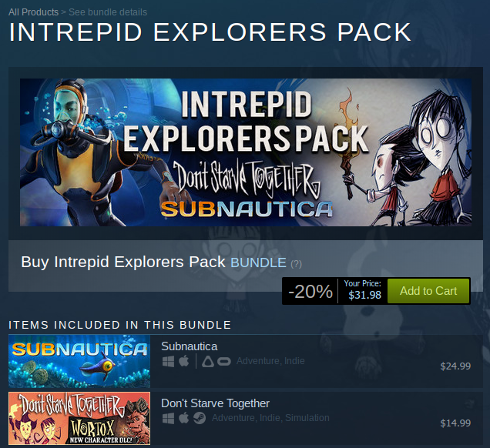The width and height of the screenshot is (490, 448).
Task: Click the Windows icon under Don't Starve Together
Action: (x=168, y=418)
